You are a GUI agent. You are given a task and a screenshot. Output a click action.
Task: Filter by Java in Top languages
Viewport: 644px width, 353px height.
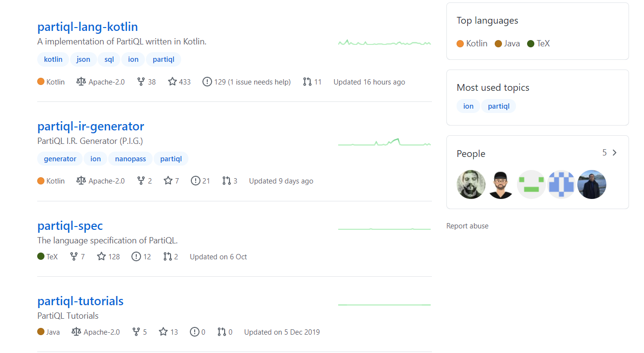[507, 43]
